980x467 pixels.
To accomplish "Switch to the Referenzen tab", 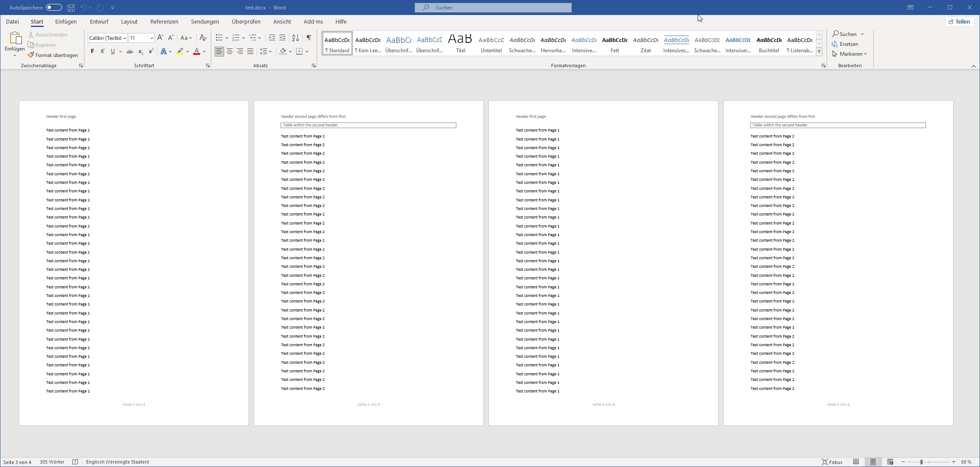I will tap(164, 21).
